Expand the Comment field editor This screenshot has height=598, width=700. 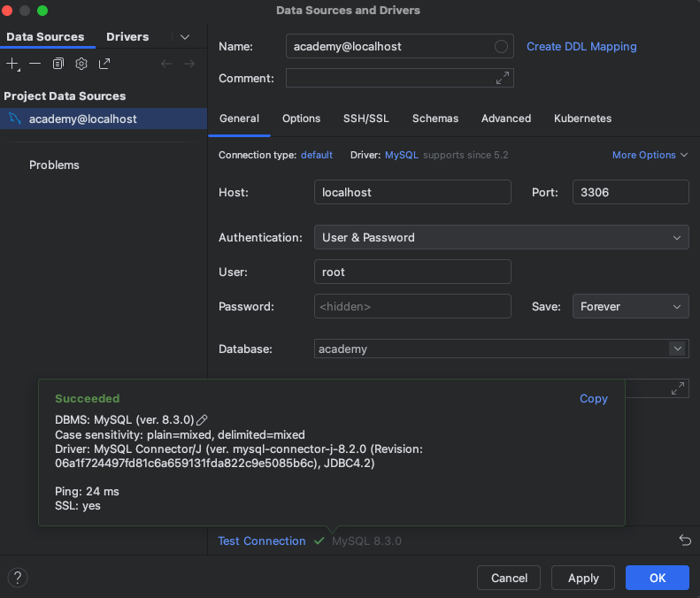(503, 78)
